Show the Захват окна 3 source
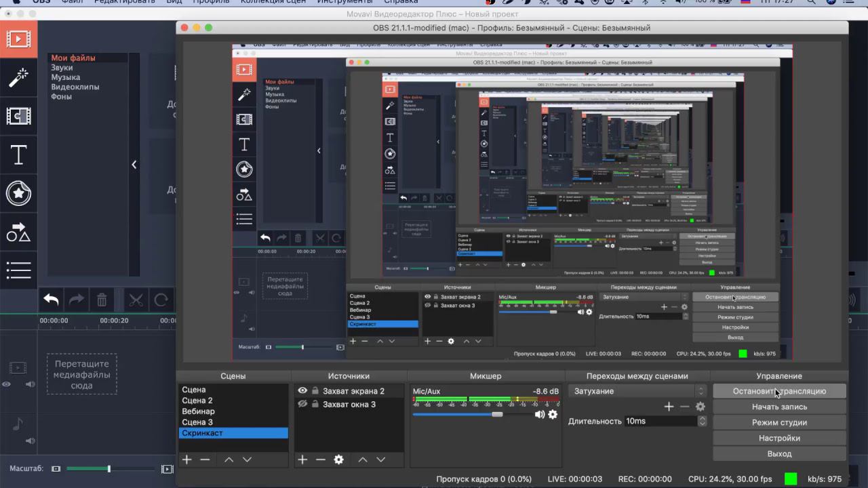This screenshot has width=868, height=488. (x=302, y=404)
